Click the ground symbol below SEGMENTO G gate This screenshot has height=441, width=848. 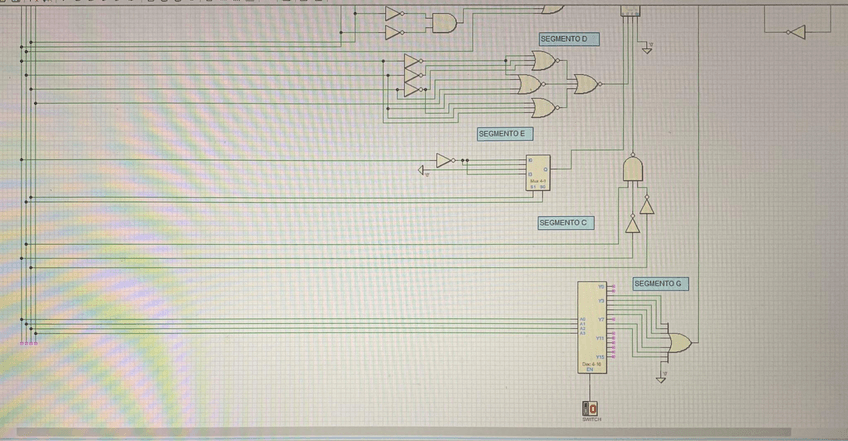pyautogui.click(x=660, y=377)
